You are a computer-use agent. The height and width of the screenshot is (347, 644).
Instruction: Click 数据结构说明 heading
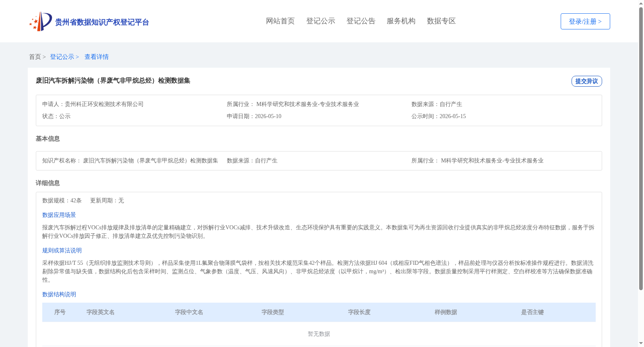[x=59, y=295]
